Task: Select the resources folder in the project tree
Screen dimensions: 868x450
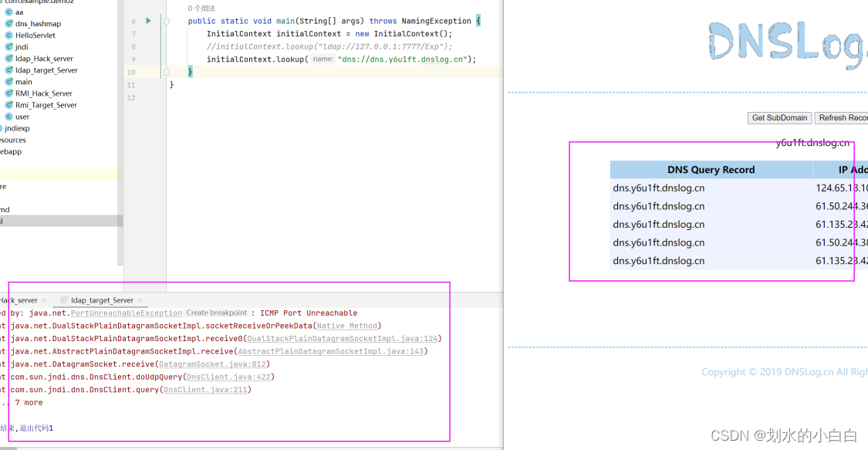Action: [x=13, y=140]
